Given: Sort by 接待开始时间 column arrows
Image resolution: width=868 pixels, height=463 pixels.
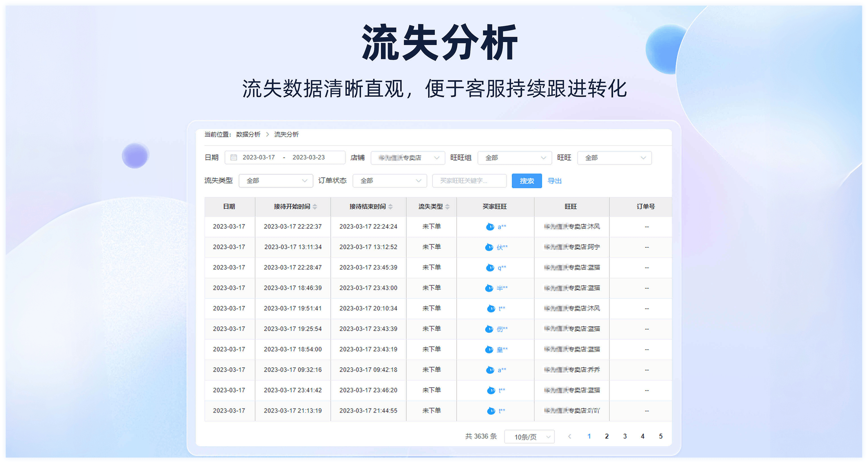Looking at the screenshot, I should click(x=315, y=206).
